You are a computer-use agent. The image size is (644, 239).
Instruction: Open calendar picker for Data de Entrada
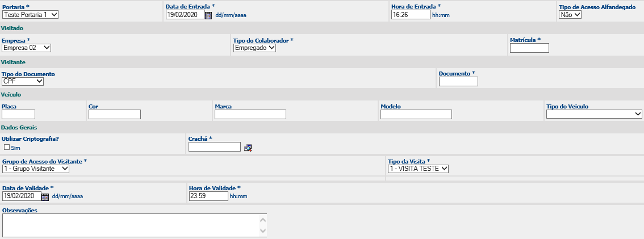208,15
